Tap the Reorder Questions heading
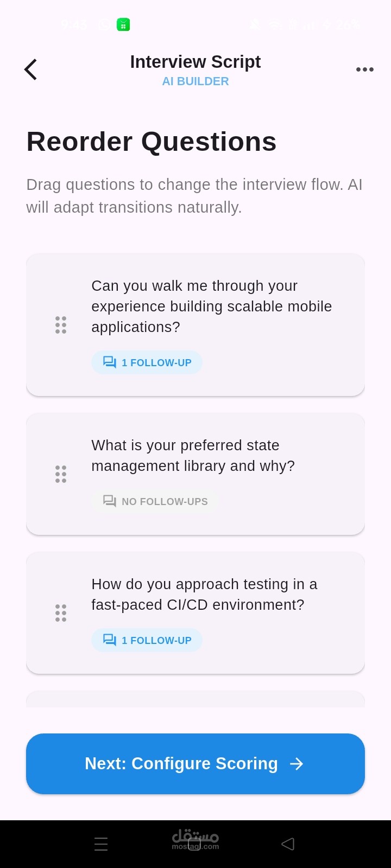The height and width of the screenshot is (868, 391). tap(152, 142)
